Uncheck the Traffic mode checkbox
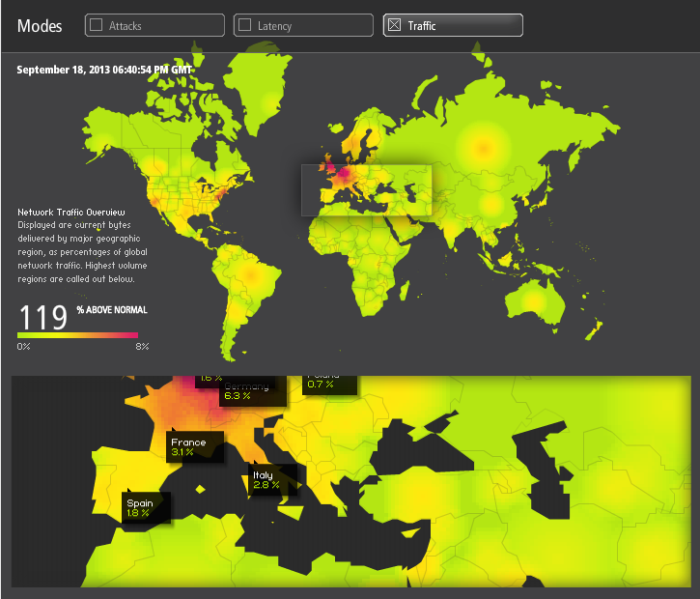The width and height of the screenshot is (700, 599). click(394, 25)
